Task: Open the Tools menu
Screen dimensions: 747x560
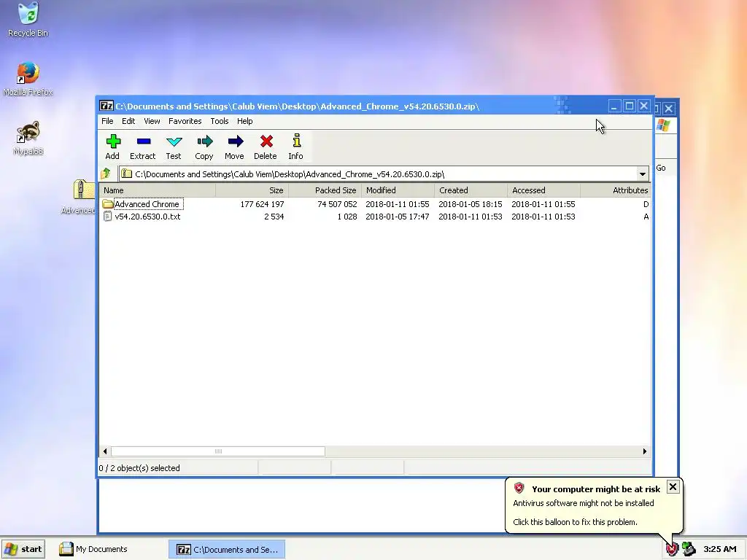Action: (219, 121)
